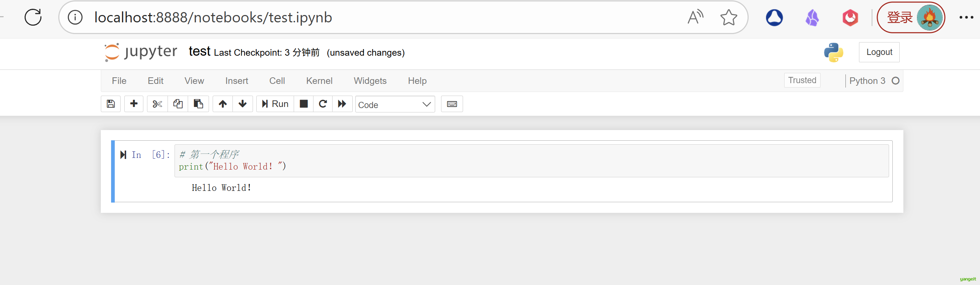The width and height of the screenshot is (980, 285).
Task: Insert a new cell below with the plus icon
Action: click(x=134, y=104)
